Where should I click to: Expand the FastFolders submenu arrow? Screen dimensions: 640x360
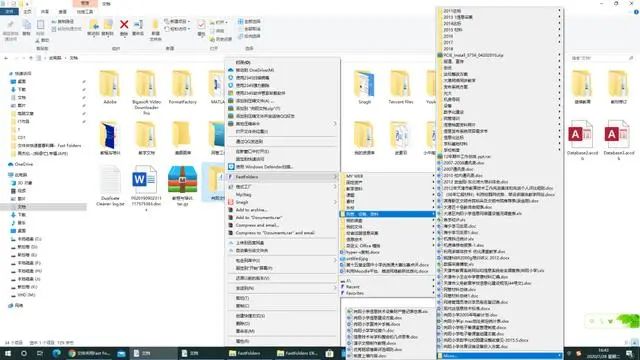(x=335, y=177)
